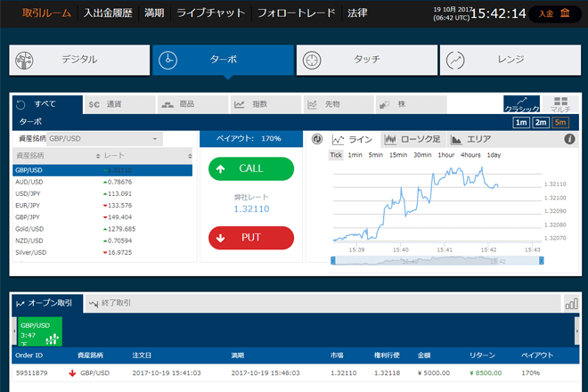Filter assets by 株

(x=412, y=104)
